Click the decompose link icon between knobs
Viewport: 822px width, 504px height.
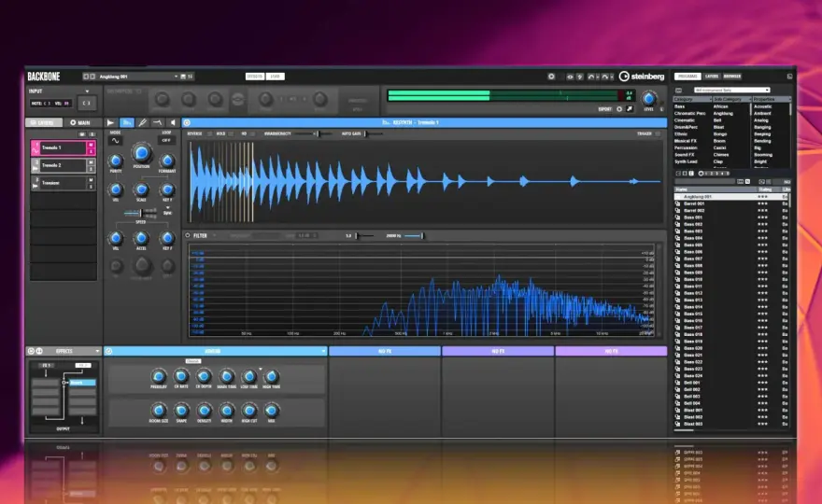[x=238, y=99]
